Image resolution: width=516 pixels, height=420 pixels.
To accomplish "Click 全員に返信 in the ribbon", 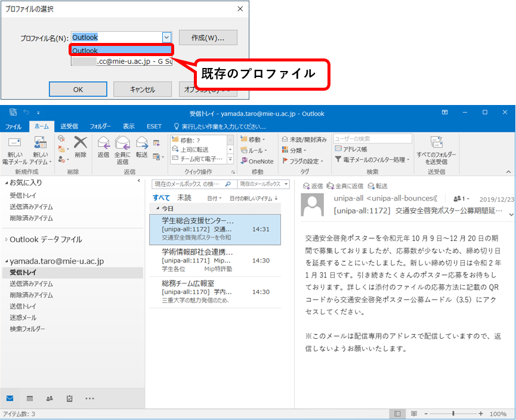I will coord(122,150).
